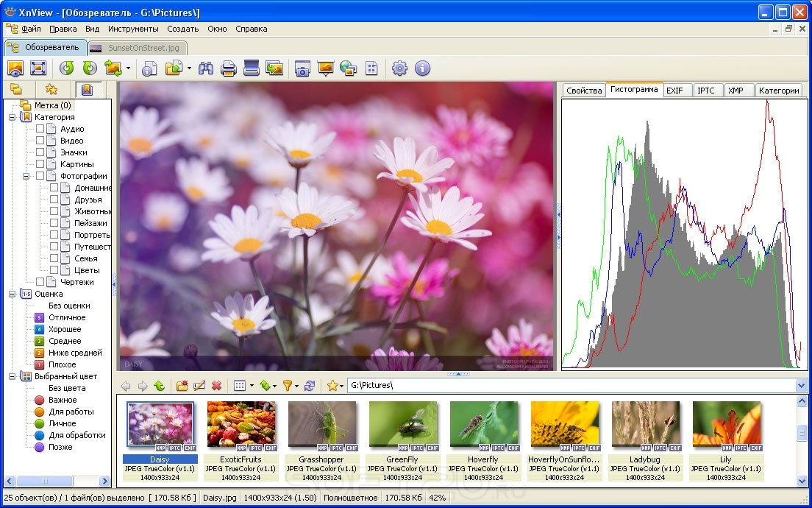This screenshot has width=812, height=508.
Task: Open settings with the gear icon
Action: pyautogui.click(x=399, y=68)
